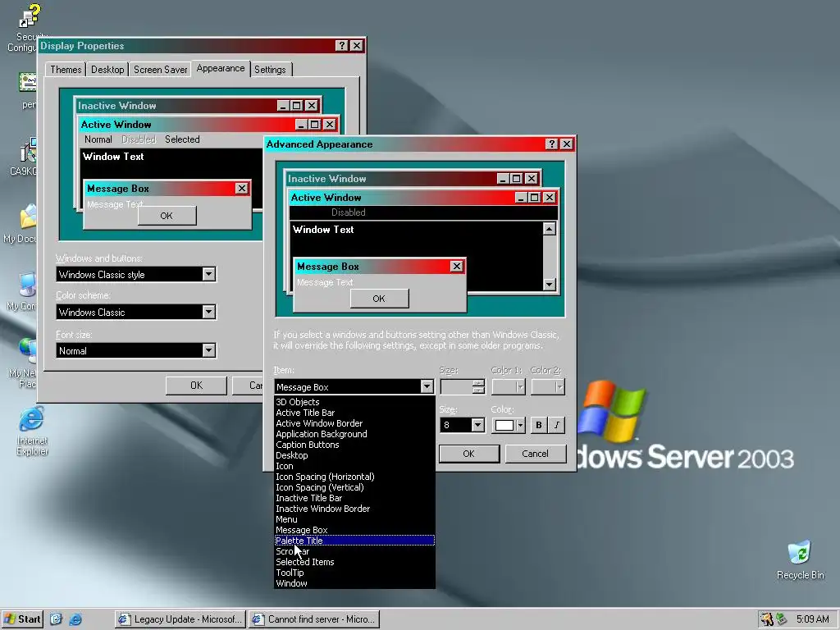Screen dimensions: 840x630
Task: Select the Appearance tab
Action: tap(220, 69)
